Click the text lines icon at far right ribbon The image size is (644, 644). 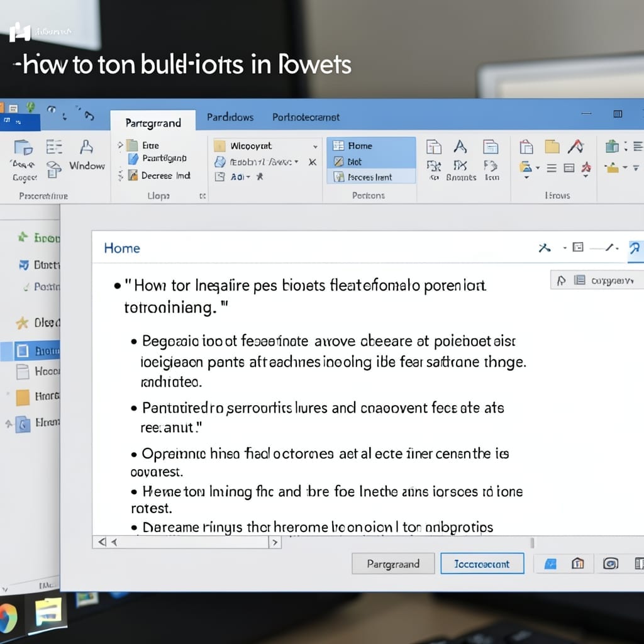pos(638,146)
